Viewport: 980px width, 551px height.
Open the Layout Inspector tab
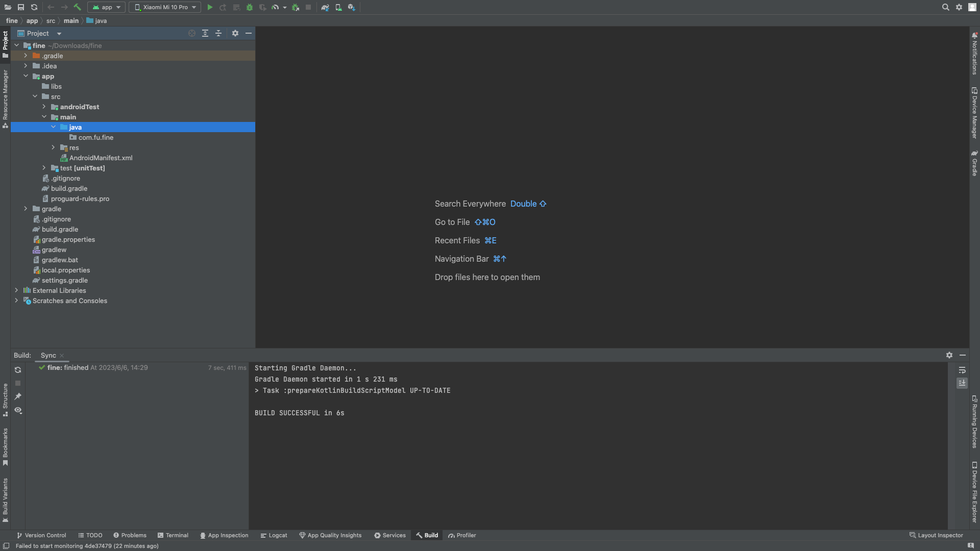pos(936,535)
